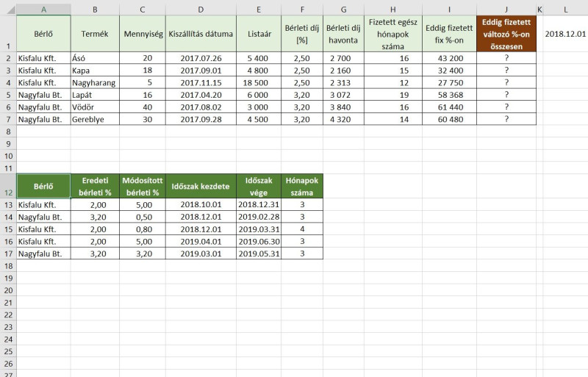The width and height of the screenshot is (588, 377).
Task: Select the 'Nagyharang' product cell
Action: 95,82
